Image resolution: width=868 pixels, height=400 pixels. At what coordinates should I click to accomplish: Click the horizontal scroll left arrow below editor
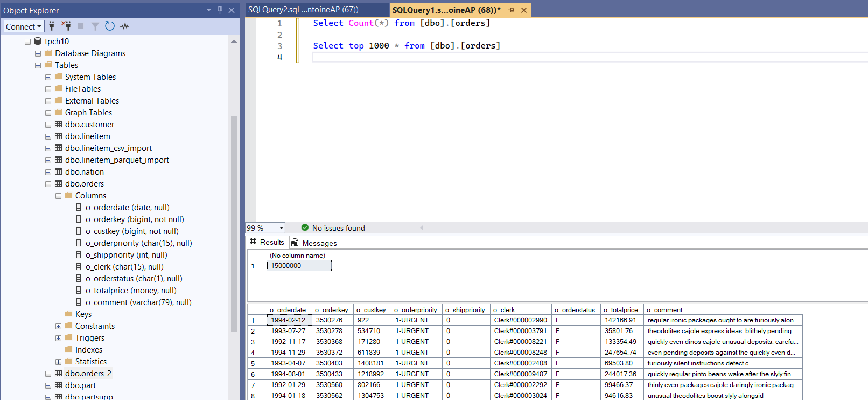pos(422,228)
